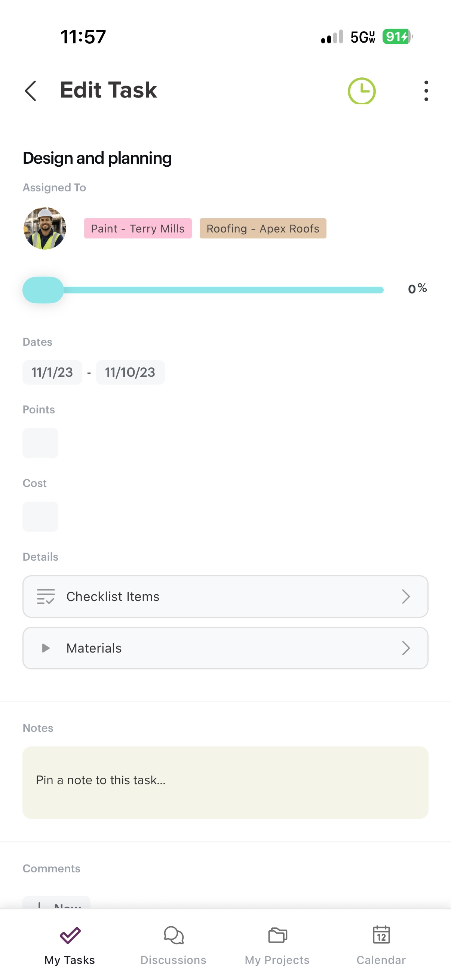Tap the Points input box
Screen dimensions: 451x980
pyautogui.click(x=40, y=443)
